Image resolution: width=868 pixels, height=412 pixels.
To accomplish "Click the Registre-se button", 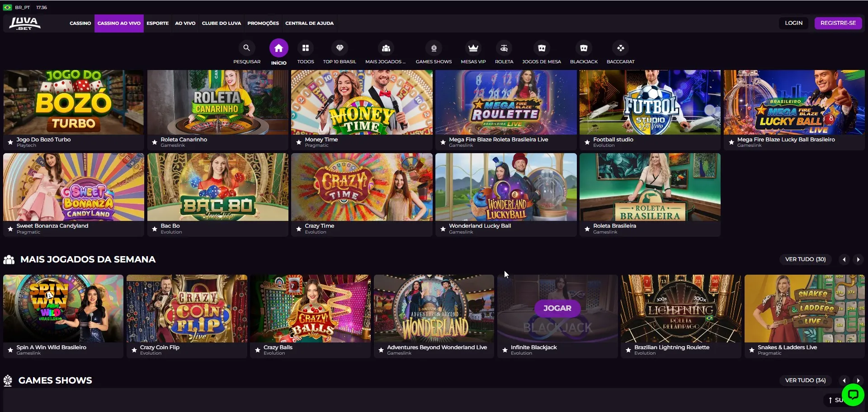I will 838,23.
